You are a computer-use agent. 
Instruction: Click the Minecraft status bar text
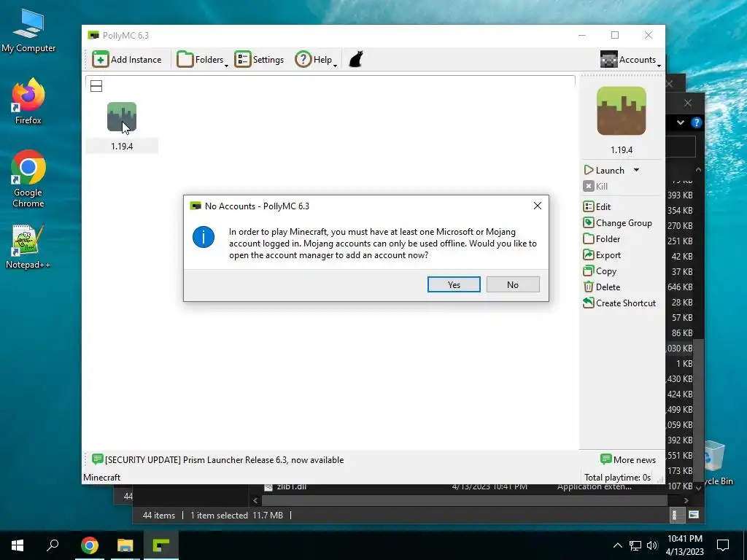(x=101, y=477)
